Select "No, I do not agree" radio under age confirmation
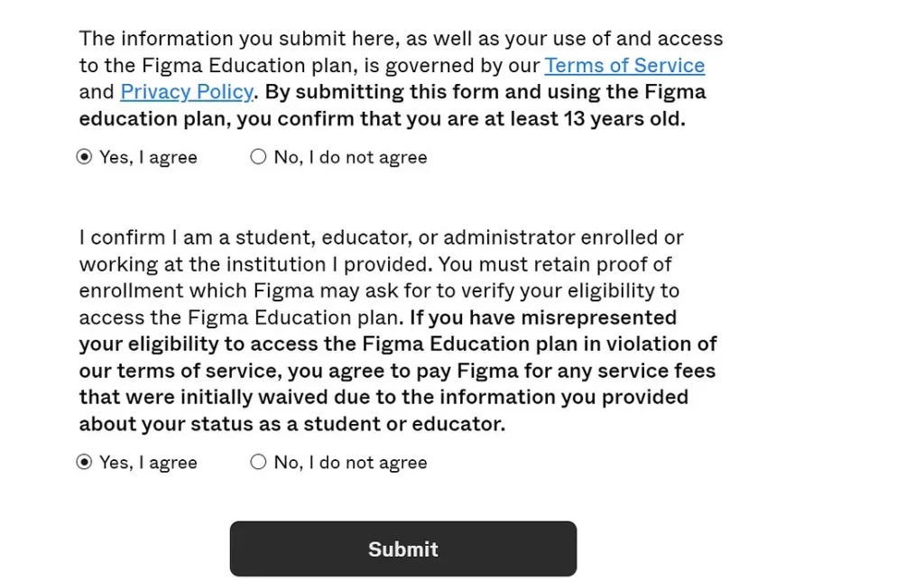Viewport: 924px width, 581px height. click(x=258, y=157)
